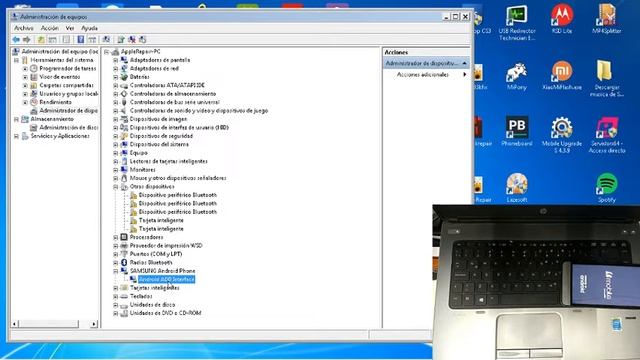
Task: Click the Update driver software toolbar icon
Action: tap(121, 40)
